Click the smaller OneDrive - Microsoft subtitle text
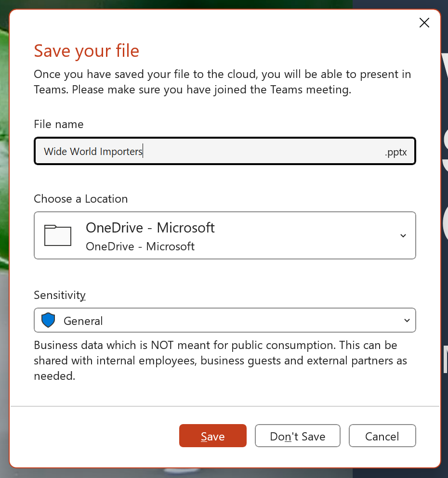Image resolution: width=448 pixels, height=478 pixels. point(140,246)
